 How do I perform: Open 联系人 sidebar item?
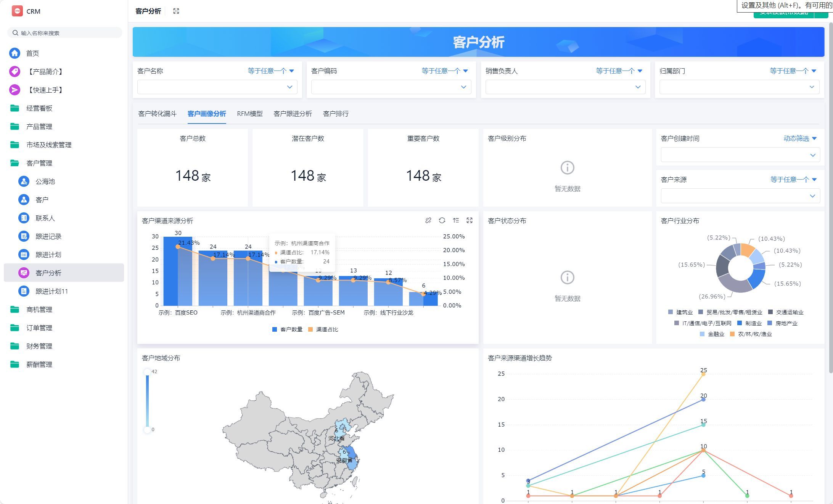(45, 218)
